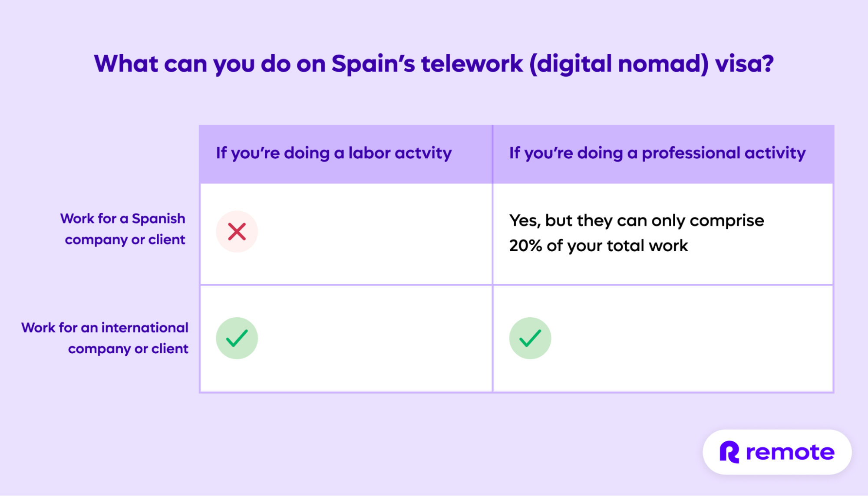Click the red X icon
Viewport: 868px width, 496px height.
(237, 232)
